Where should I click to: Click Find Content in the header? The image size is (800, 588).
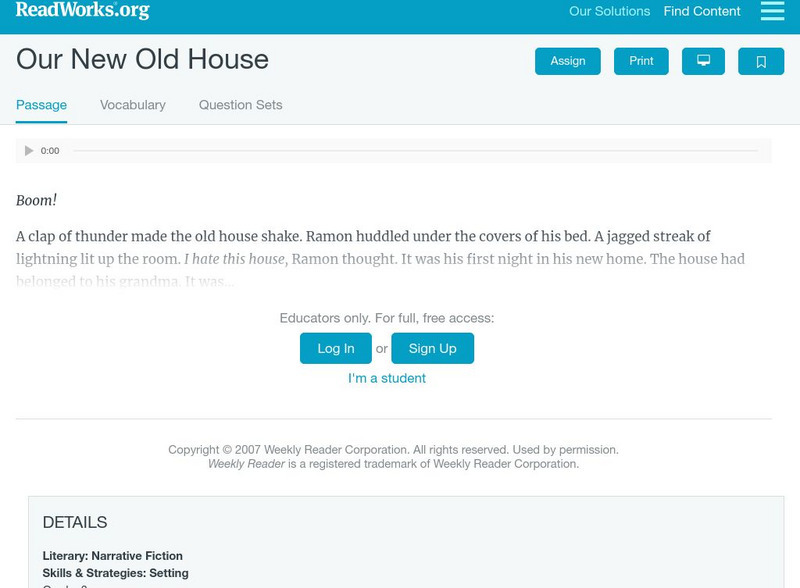pyautogui.click(x=700, y=11)
